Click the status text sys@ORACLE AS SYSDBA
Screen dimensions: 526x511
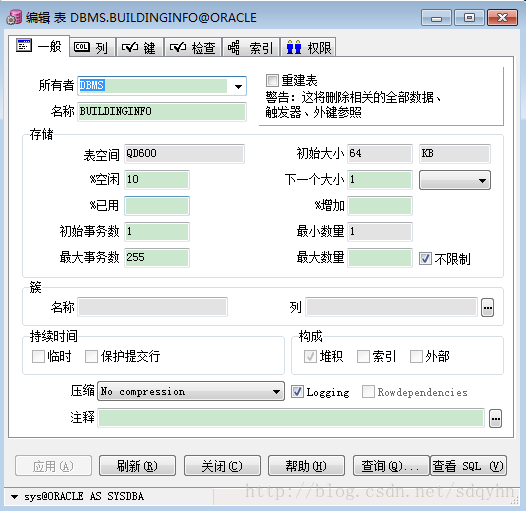[84, 497]
